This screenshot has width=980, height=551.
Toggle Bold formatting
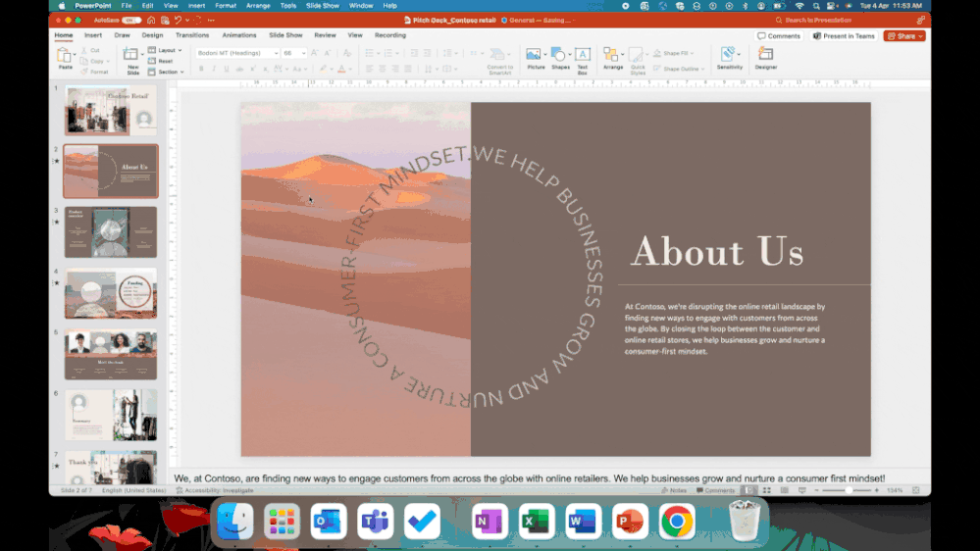click(201, 69)
